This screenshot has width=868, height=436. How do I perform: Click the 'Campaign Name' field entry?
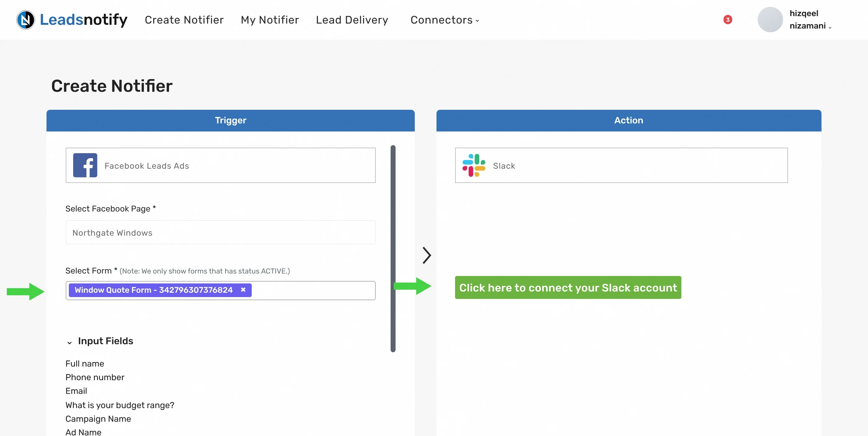tap(98, 419)
